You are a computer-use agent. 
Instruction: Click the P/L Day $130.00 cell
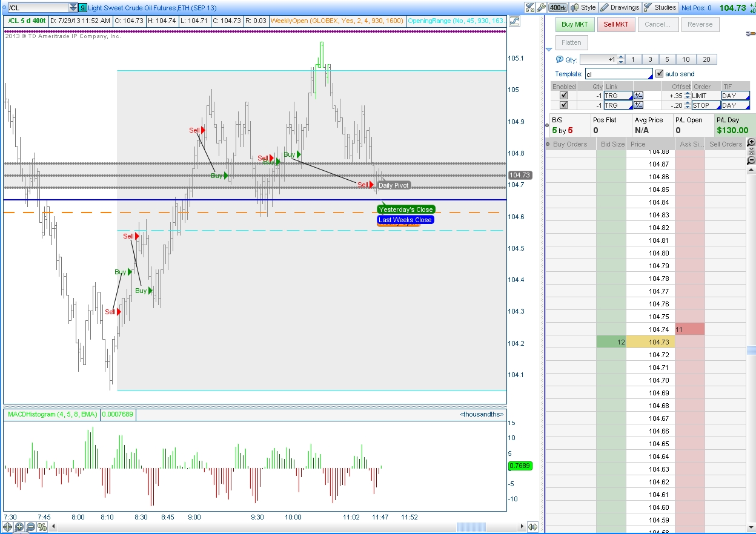(x=735, y=125)
